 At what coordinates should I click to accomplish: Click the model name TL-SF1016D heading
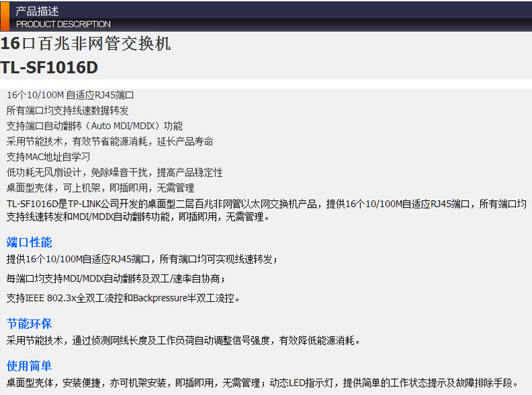tap(49, 67)
